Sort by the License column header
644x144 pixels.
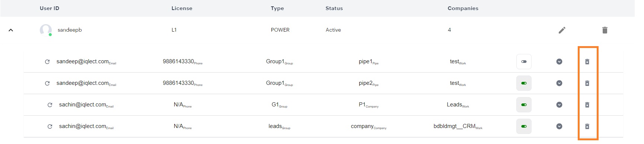(182, 8)
